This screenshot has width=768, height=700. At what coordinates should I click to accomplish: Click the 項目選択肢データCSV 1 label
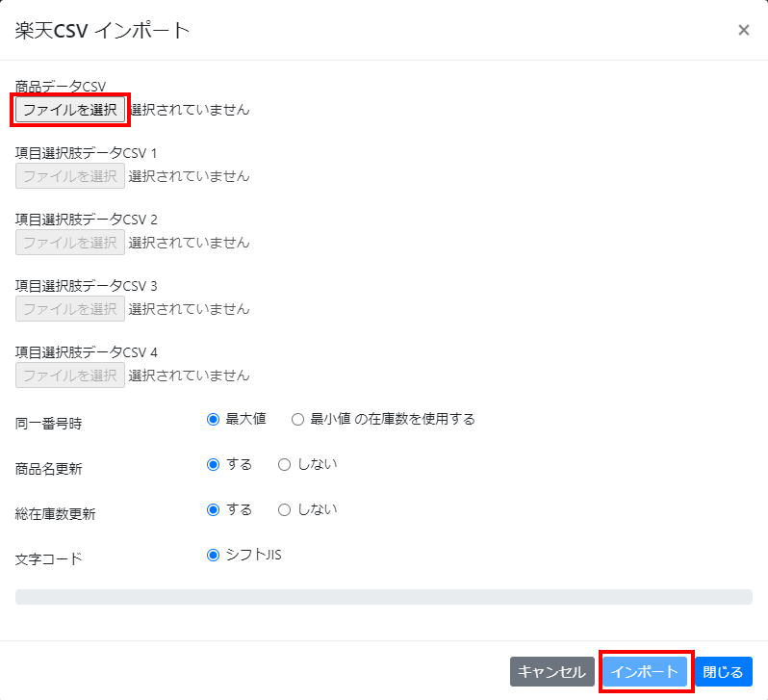86,153
